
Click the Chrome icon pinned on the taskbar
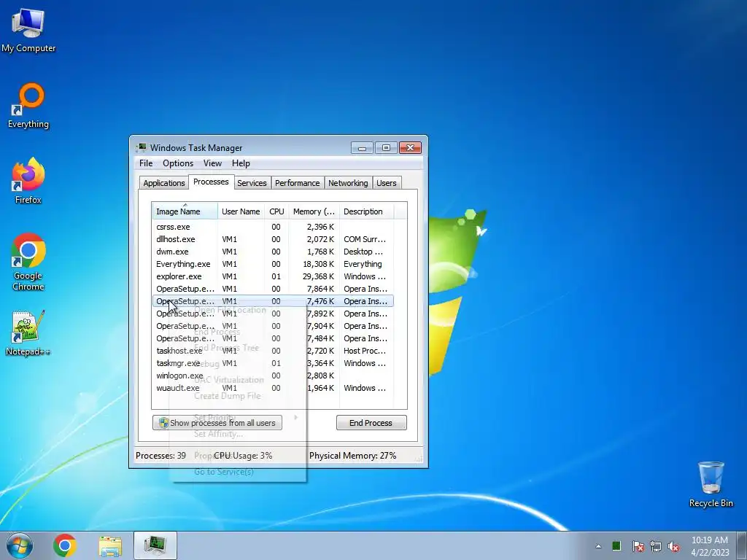click(x=65, y=545)
